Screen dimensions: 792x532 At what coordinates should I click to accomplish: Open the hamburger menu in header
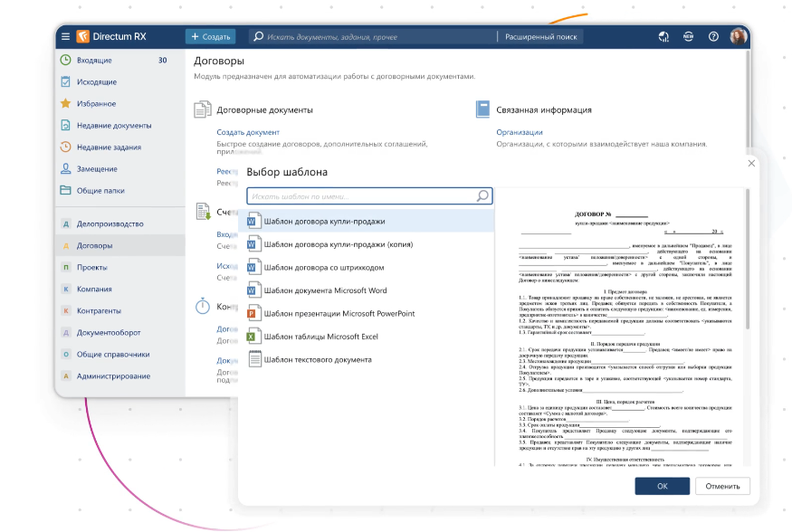pos(65,37)
